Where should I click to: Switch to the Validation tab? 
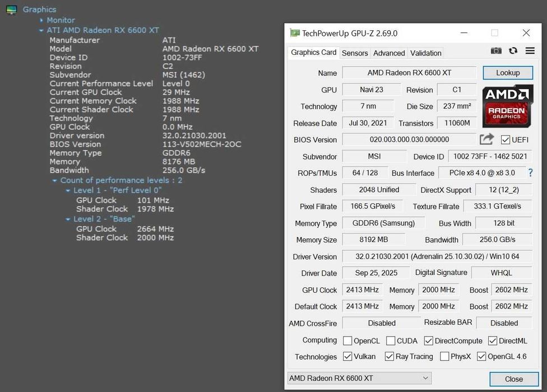425,53
